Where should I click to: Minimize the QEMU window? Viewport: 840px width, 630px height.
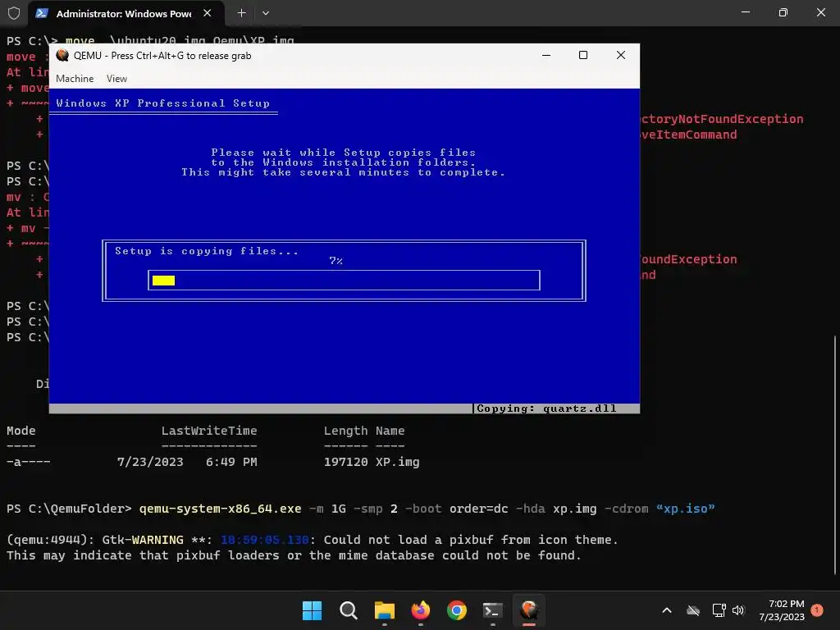(546, 55)
